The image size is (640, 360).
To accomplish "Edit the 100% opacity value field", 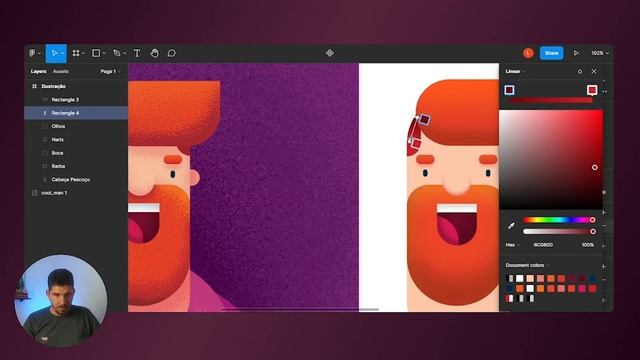I will pos(587,245).
